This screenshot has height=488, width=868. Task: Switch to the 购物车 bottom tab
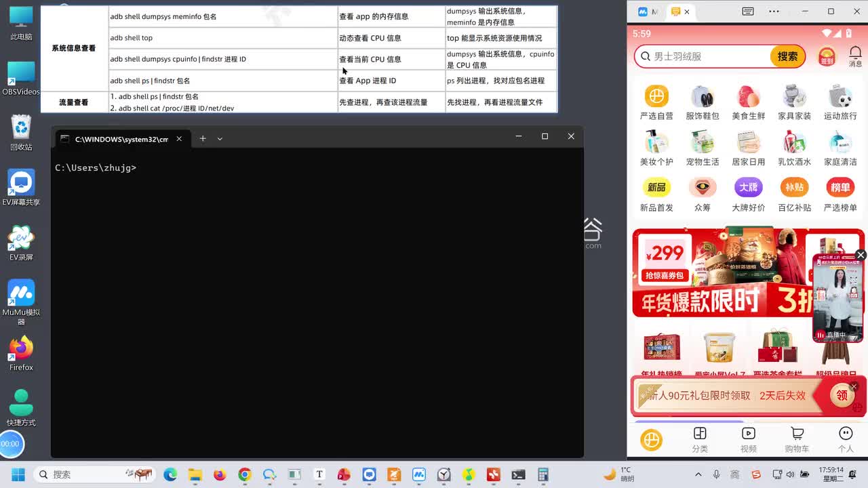coord(797,440)
